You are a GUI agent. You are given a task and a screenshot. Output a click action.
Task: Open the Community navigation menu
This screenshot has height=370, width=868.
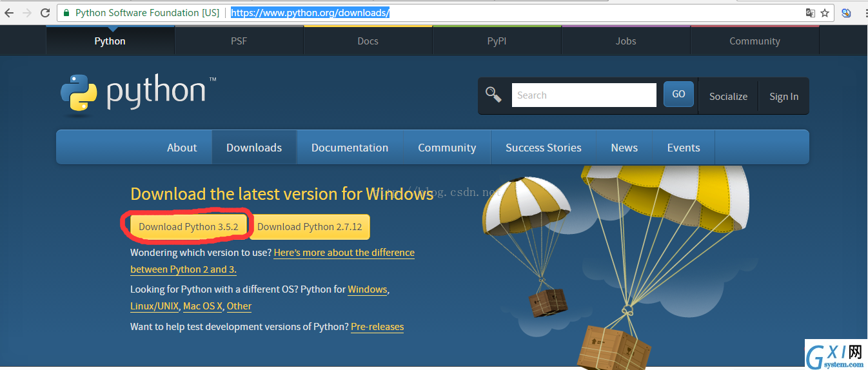point(447,148)
